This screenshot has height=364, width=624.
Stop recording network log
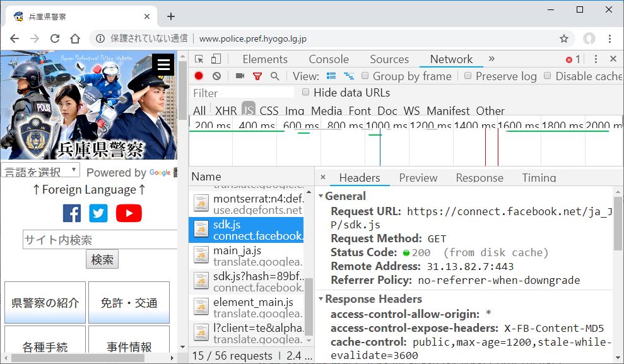pos(199,76)
